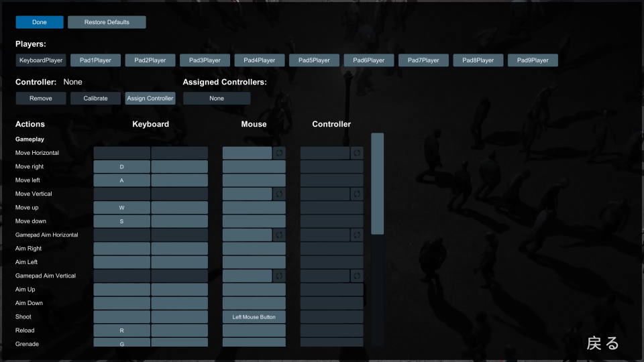Change the Shoot Left Mouse Button binding
644x362 pixels.
[254, 317]
